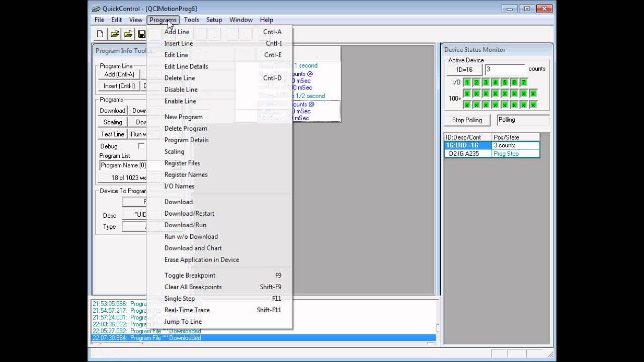Viewport: 644px width, 362px height.
Task: Click the ID:Desc/Cont column header
Action: [468, 137]
